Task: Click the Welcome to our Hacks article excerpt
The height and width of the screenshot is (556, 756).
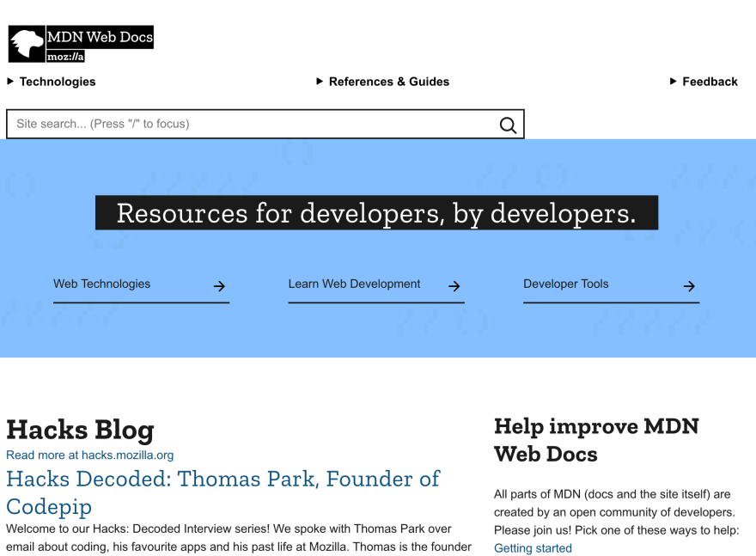Action: click(x=239, y=538)
